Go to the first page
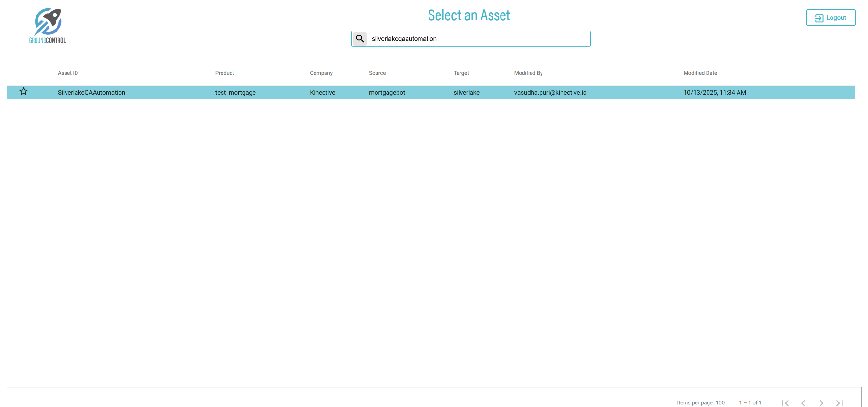 tap(785, 402)
